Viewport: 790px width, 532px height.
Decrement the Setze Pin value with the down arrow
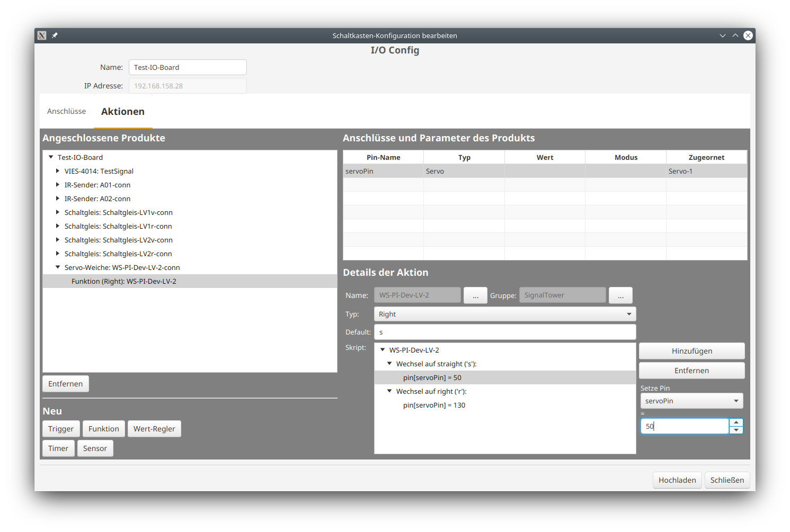coord(736,430)
